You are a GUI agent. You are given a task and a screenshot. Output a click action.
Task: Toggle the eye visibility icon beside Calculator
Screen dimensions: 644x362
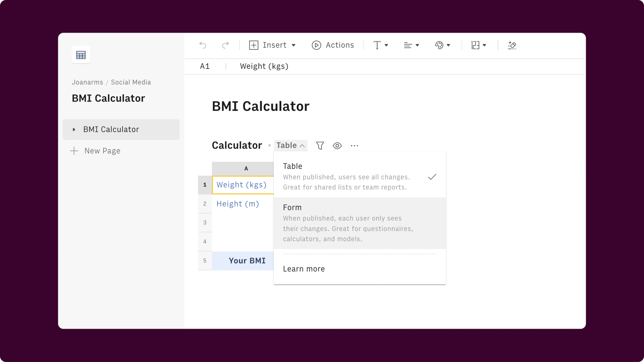point(337,145)
